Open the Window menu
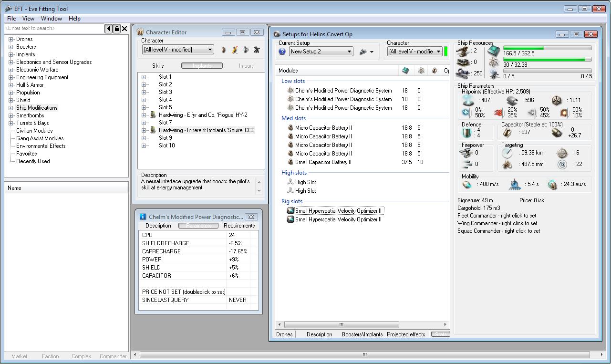Viewport: 611px width, 364px height. pyautogui.click(x=52, y=19)
